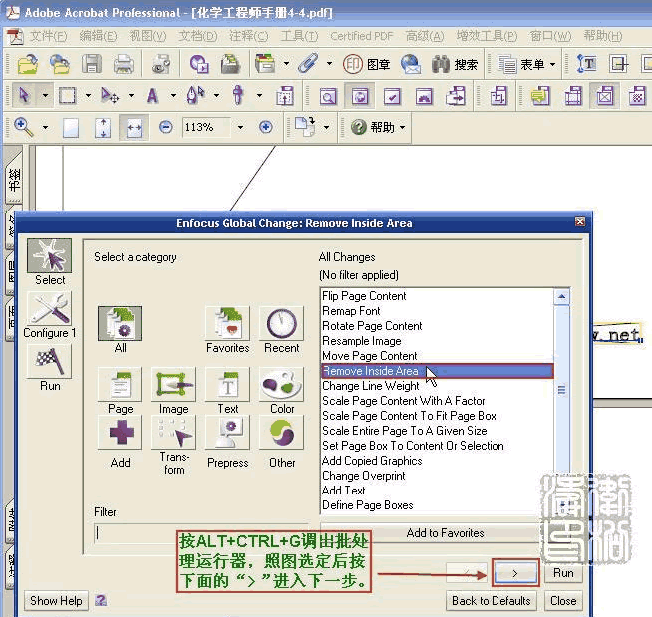Open the 视图(V) menu
The height and width of the screenshot is (617, 652).
click(x=148, y=36)
